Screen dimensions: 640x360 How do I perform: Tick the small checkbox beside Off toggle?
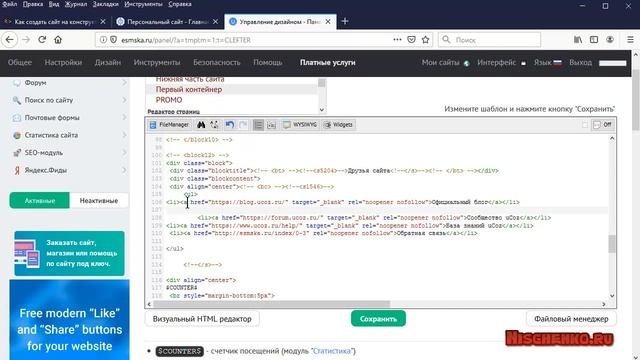click(x=585, y=125)
